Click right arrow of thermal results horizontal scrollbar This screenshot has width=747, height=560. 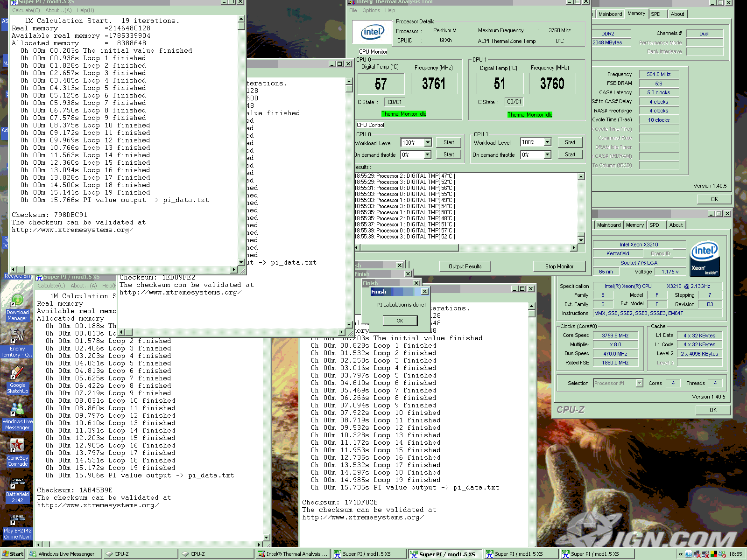coord(574,248)
